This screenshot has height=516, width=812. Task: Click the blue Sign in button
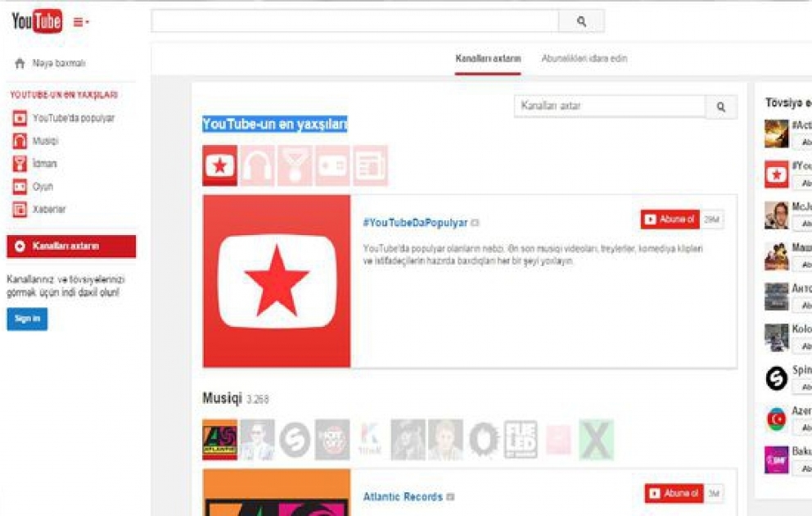pos(27,319)
